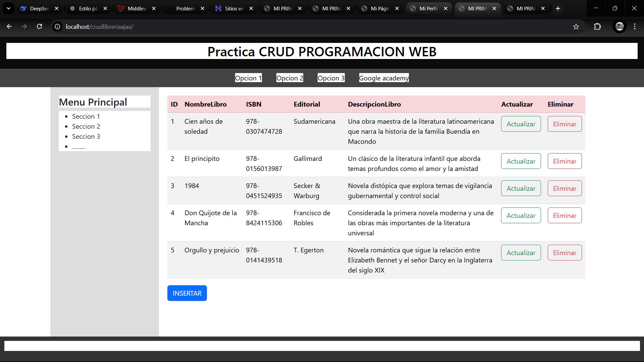Reload the page with the refresh icon
The height and width of the screenshot is (362, 644).
pyautogui.click(x=40, y=26)
